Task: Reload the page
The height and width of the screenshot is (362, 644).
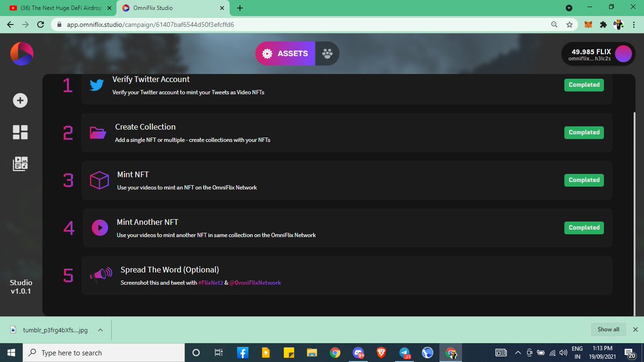Action: point(40,25)
